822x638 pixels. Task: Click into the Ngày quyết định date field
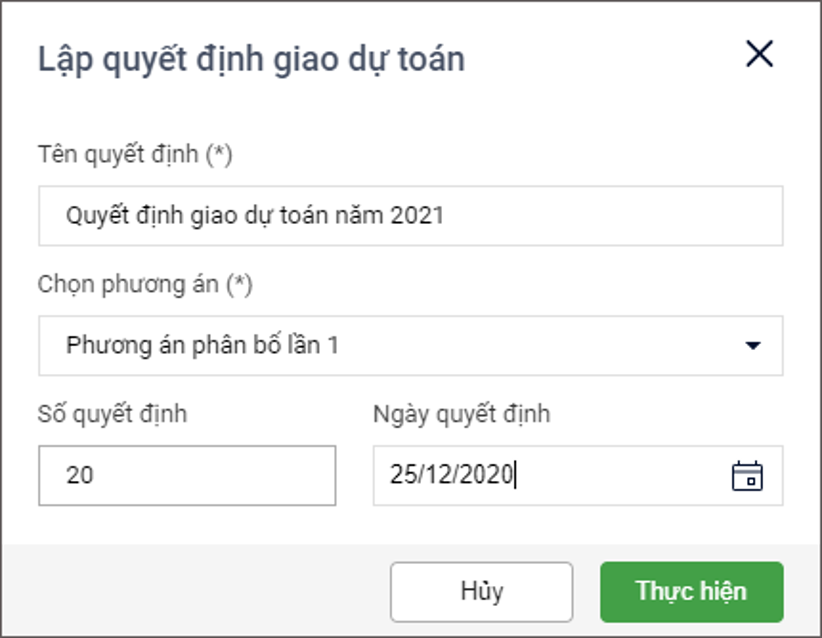(550, 475)
